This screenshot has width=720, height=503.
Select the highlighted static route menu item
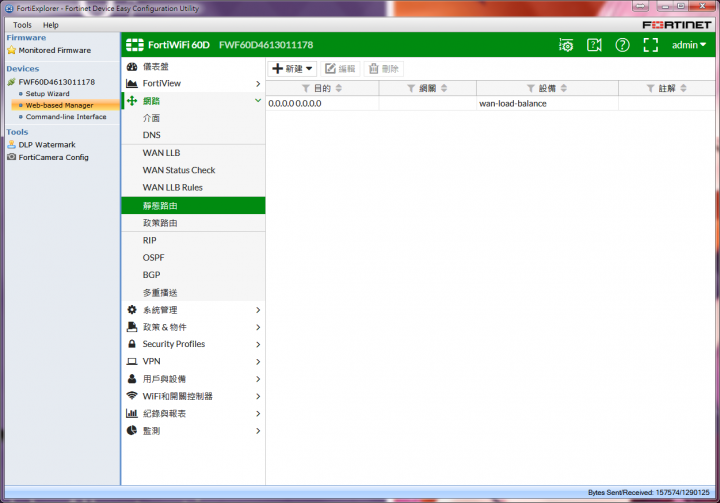tap(193, 205)
